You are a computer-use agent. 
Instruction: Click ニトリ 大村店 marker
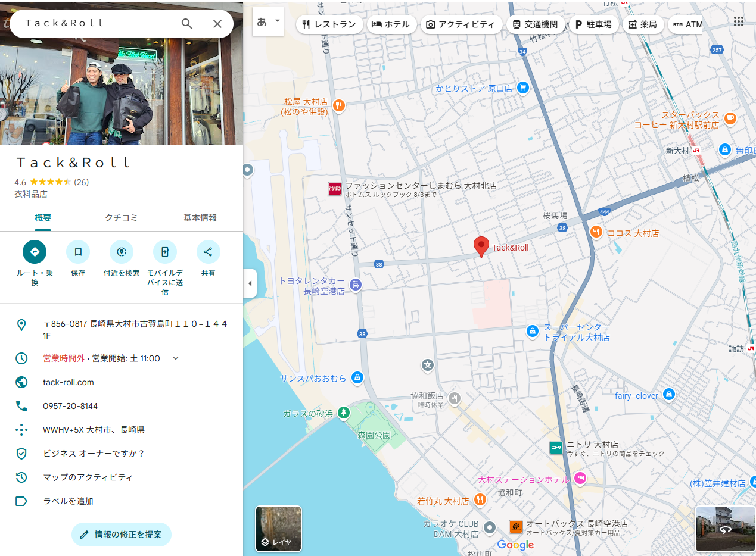click(556, 448)
